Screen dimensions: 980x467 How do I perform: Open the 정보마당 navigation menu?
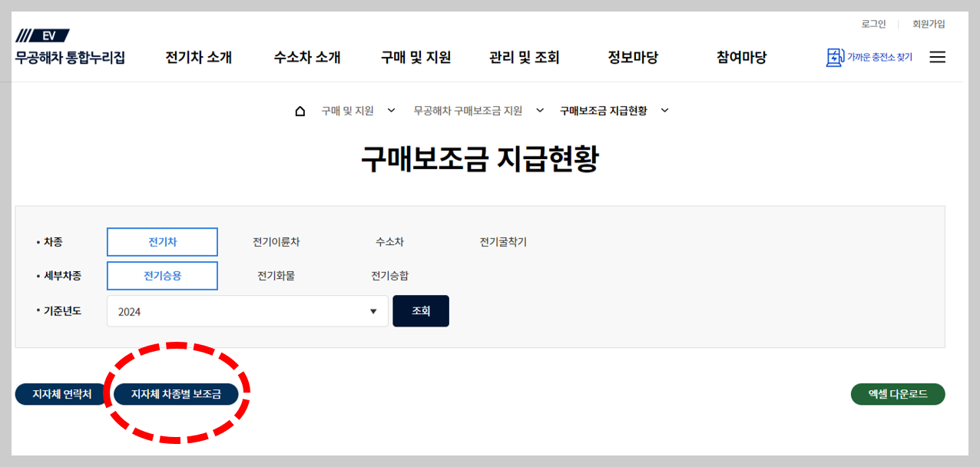[x=632, y=57]
